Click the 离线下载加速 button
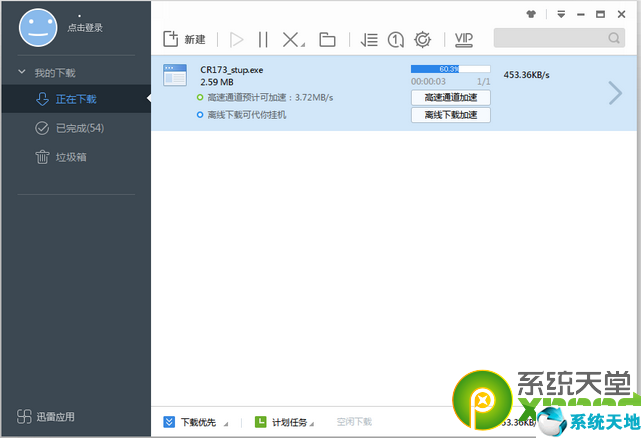The width and height of the screenshot is (641, 438). pos(450,115)
